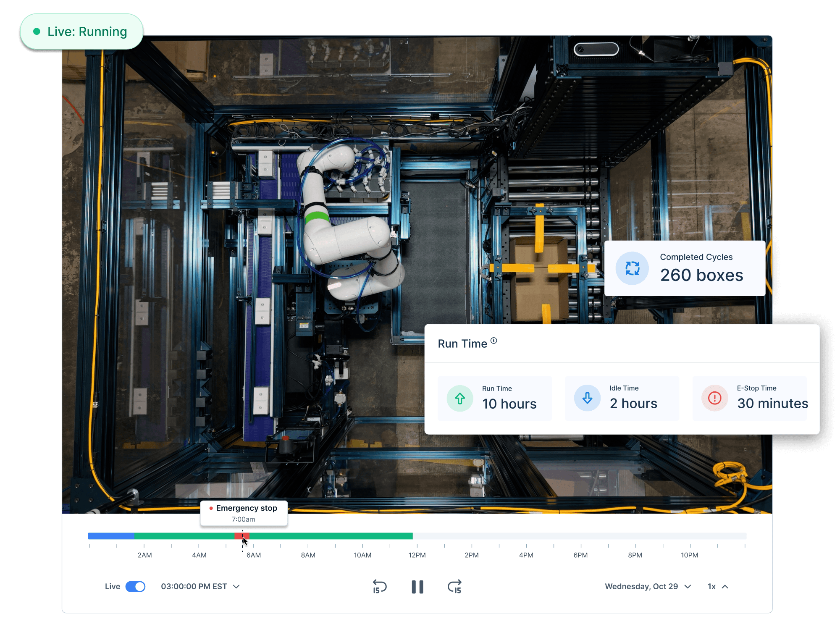Click the Live: Running status badge
Image resolution: width=840 pixels, height=627 pixels.
point(81,31)
